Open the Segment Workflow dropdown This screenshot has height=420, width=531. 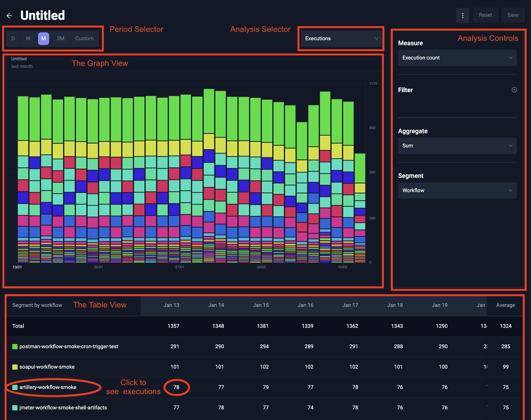457,190
